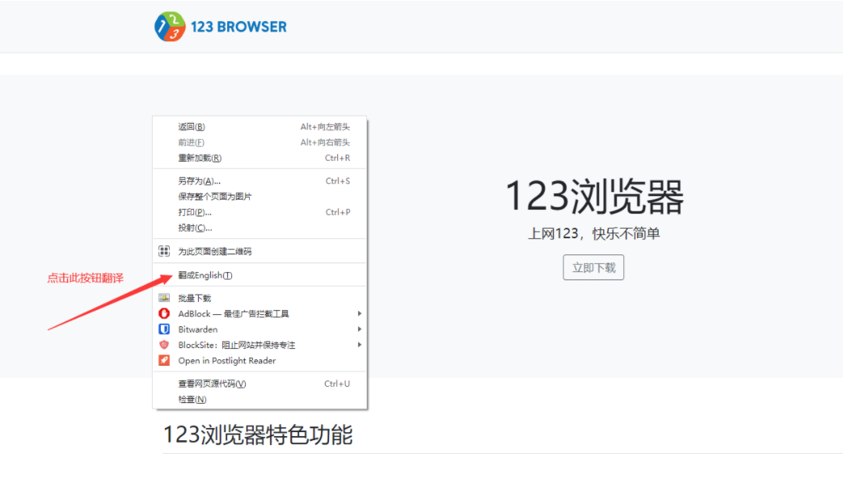843x504 pixels.
Task: Click the batch download (批量下载) icon
Action: coord(164,298)
